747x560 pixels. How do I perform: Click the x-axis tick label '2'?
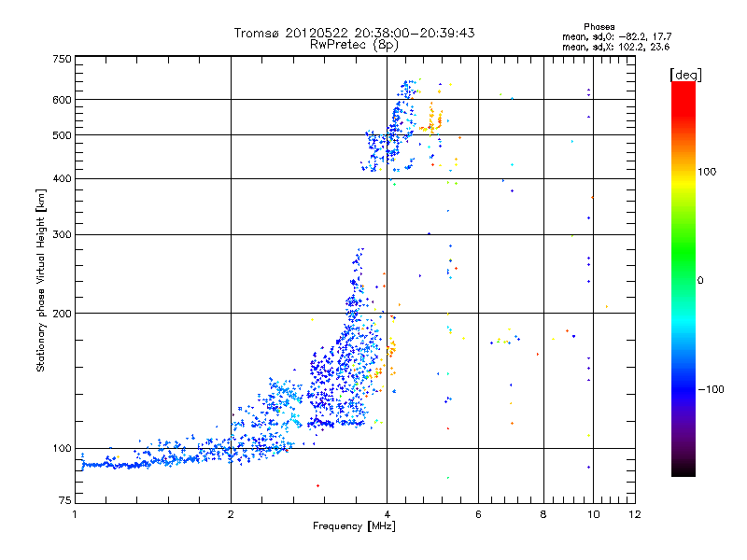pos(231,514)
